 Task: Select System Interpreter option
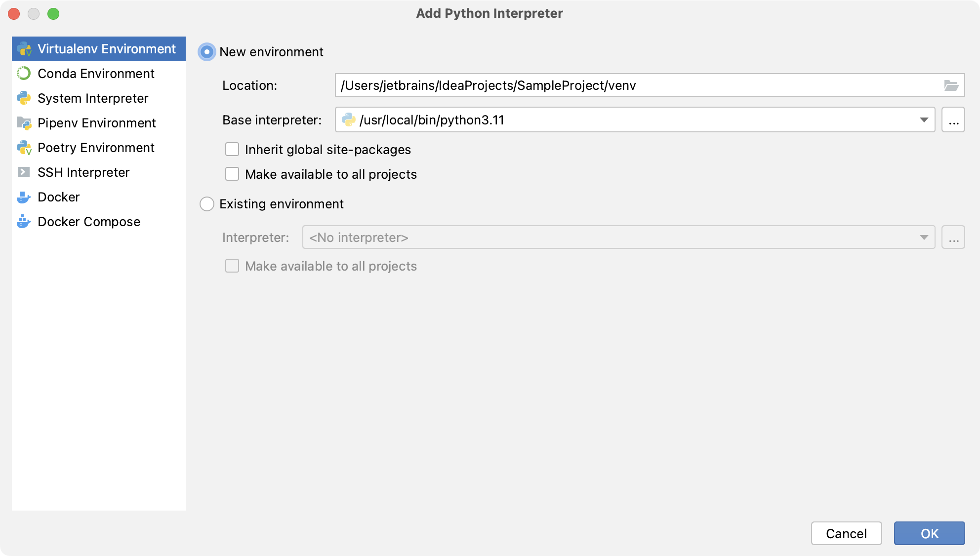click(x=93, y=98)
